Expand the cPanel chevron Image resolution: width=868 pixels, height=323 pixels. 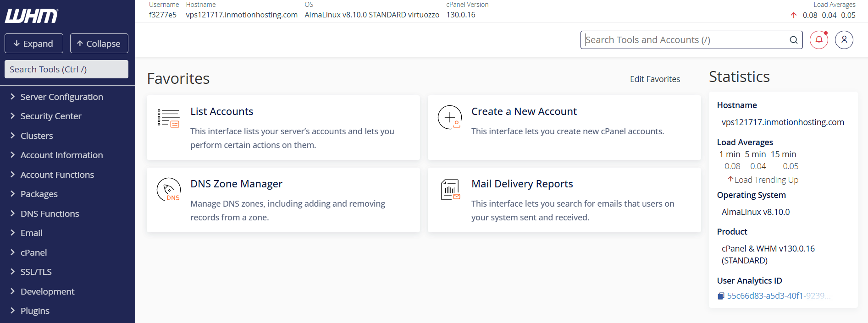[x=12, y=252]
